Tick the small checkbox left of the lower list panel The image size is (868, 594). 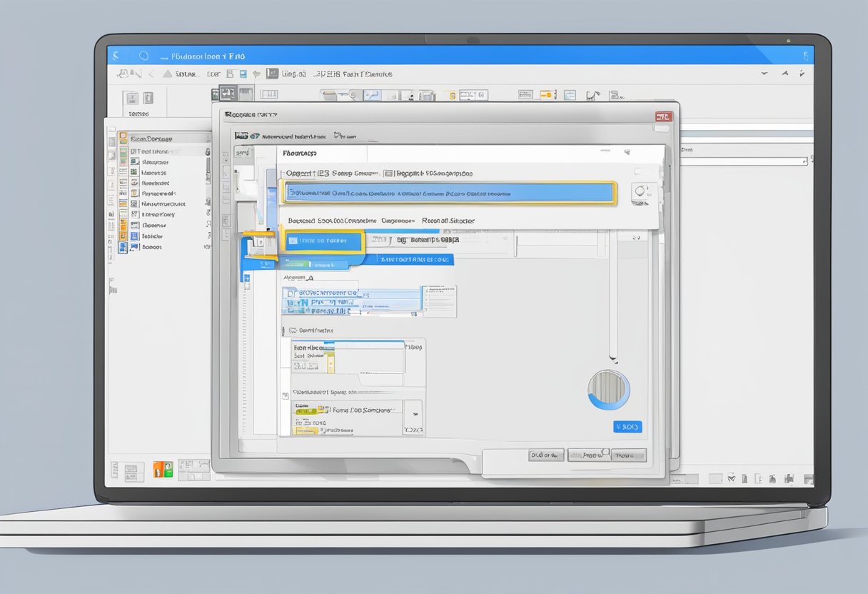click(286, 394)
